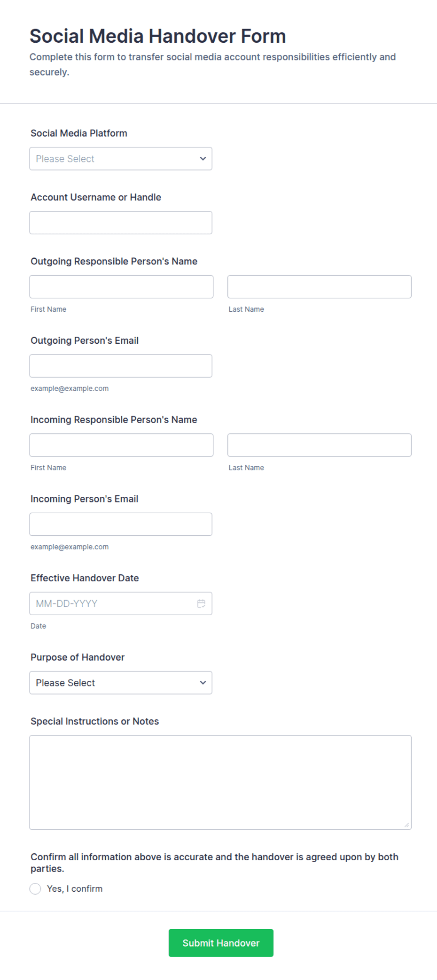The width and height of the screenshot is (437, 980).
Task: Open the calendar icon in date field
Action: pos(201,603)
